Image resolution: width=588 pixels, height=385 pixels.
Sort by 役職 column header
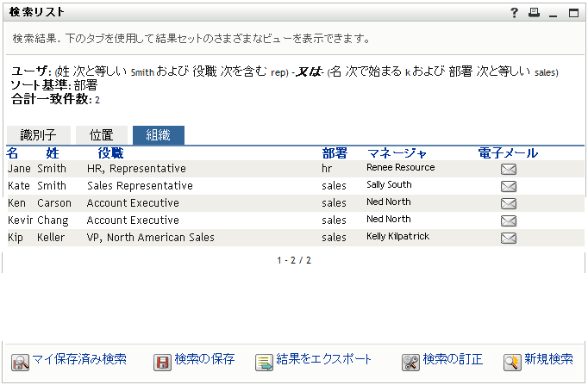click(110, 153)
